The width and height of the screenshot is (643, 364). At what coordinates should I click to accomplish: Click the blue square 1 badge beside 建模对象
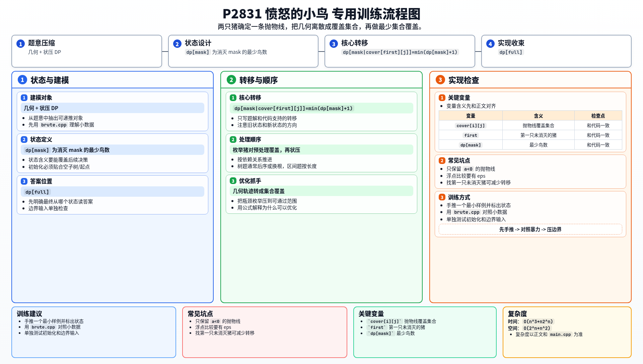[x=24, y=98]
